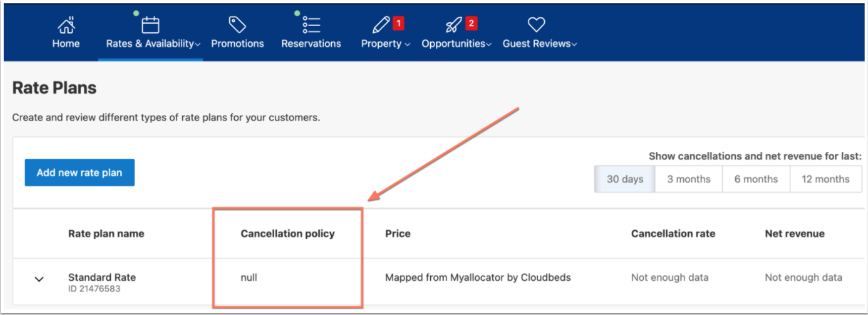868x315 pixels.
Task: Click the Reservations list icon
Action: pyautogui.click(x=311, y=24)
